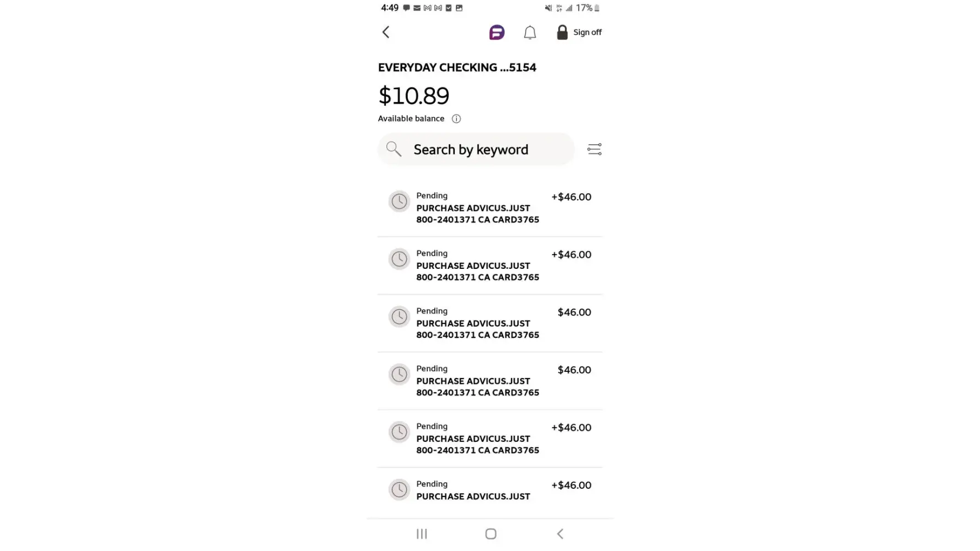Click the first pending transaction's clock icon
Image resolution: width=980 pixels, height=551 pixels.
[x=399, y=202]
